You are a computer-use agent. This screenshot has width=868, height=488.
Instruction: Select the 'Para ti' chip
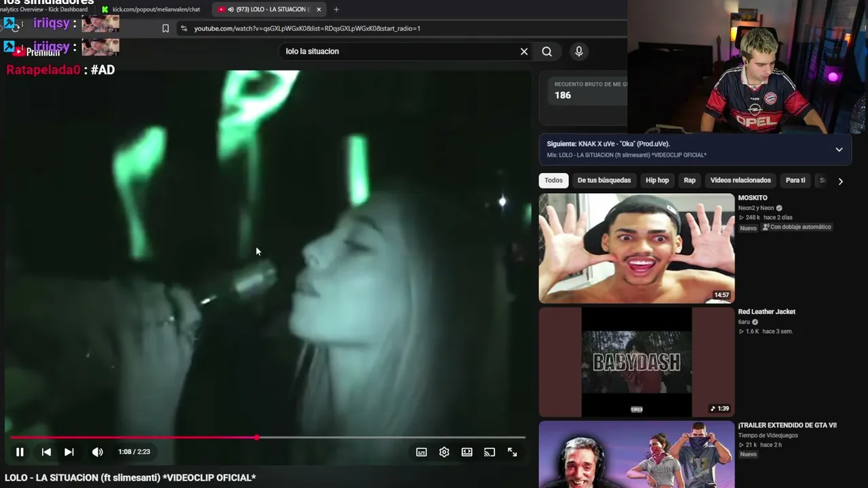pos(795,180)
